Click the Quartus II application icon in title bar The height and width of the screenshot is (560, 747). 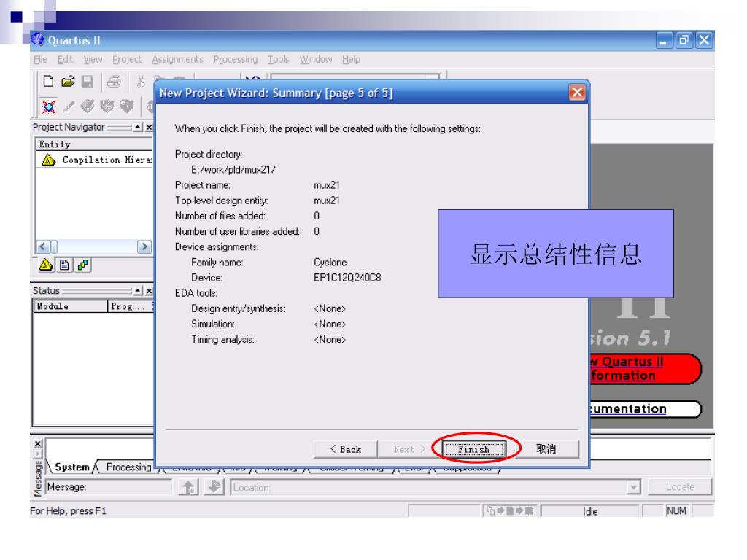click(37, 39)
